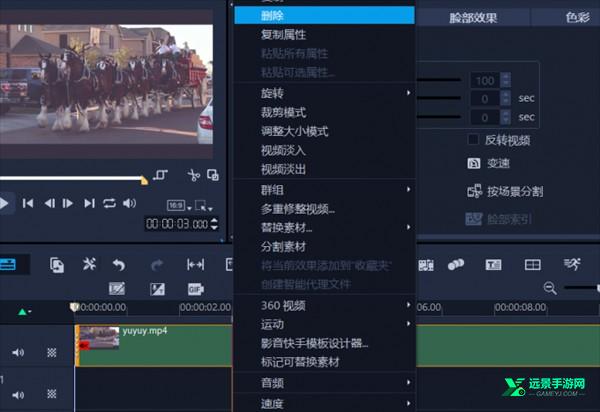
Task: Jump to the start with Home button
Action: coord(28,203)
